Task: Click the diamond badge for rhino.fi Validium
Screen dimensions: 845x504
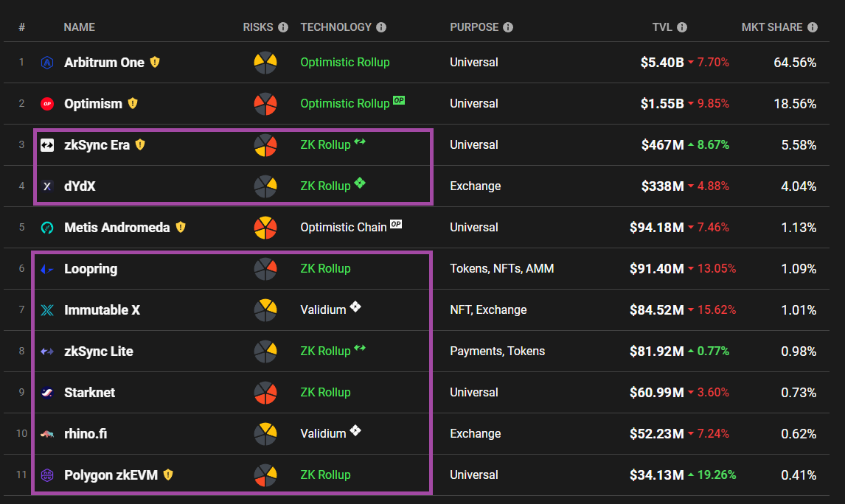Action: click(x=355, y=431)
